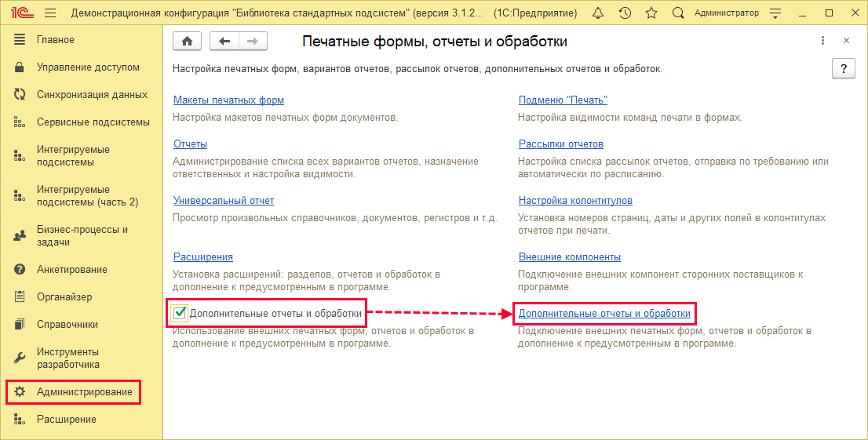Expand the service settings menu near Администратор
This screenshot has width=868, height=440.
pos(775,13)
